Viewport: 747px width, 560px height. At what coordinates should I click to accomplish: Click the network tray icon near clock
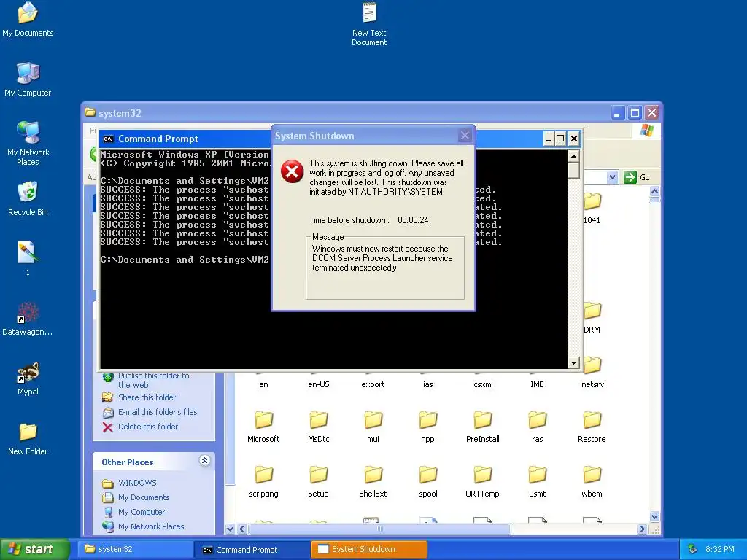pyautogui.click(x=693, y=549)
